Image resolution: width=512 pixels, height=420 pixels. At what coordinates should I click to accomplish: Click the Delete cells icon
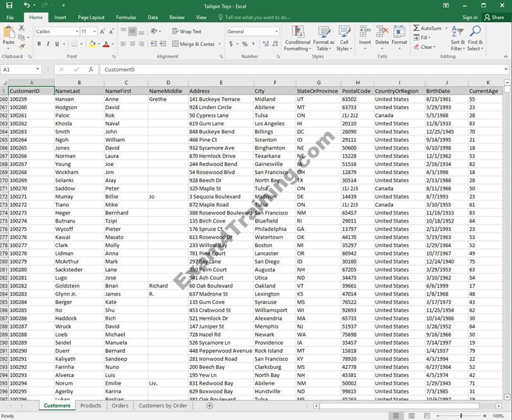click(x=382, y=37)
